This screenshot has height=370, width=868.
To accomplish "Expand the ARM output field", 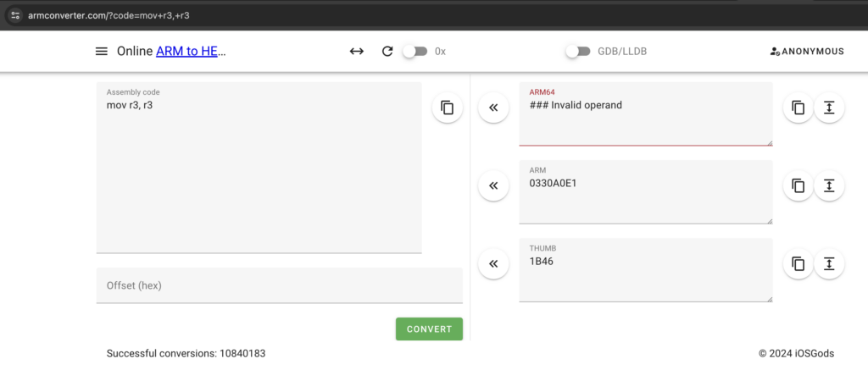I will [x=829, y=185].
